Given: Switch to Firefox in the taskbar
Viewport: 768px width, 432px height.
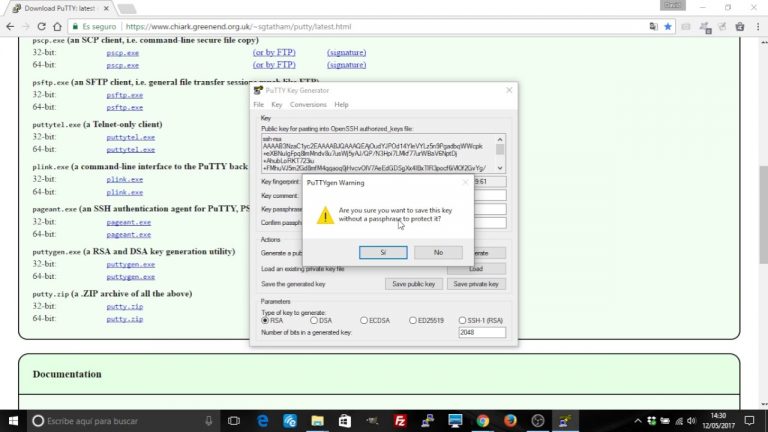Looking at the screenshot, I should coord(510,421).
